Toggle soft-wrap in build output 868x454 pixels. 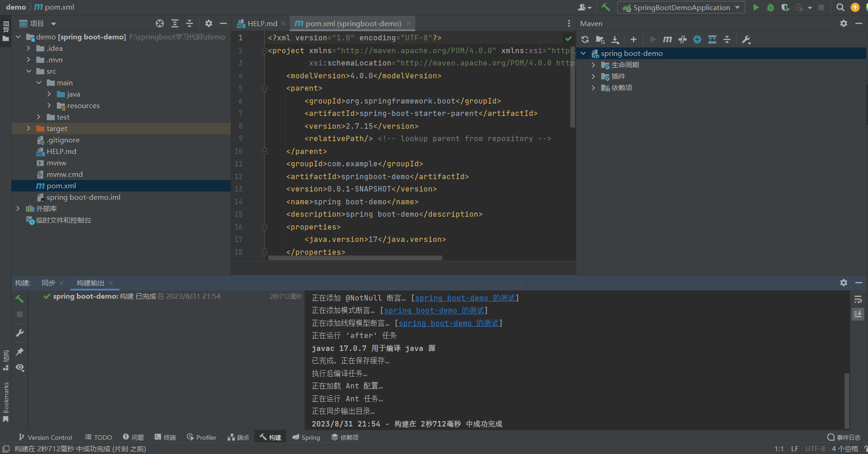pos(858,300)
